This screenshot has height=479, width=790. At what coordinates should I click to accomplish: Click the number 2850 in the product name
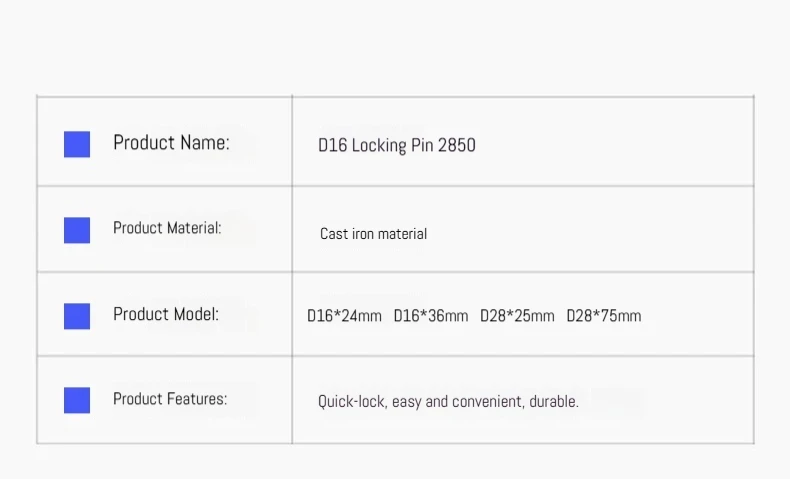coord(457,145)
